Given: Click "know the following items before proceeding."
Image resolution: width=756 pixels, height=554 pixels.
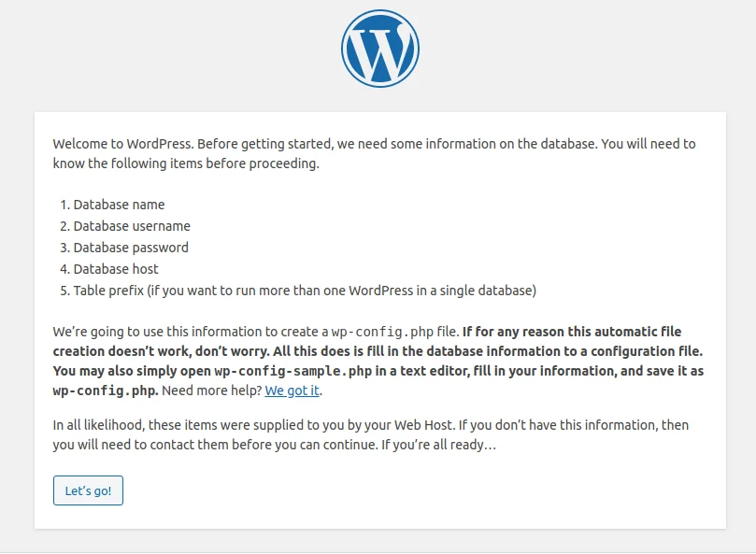Looking at the screenshot, I should [186, 163].
